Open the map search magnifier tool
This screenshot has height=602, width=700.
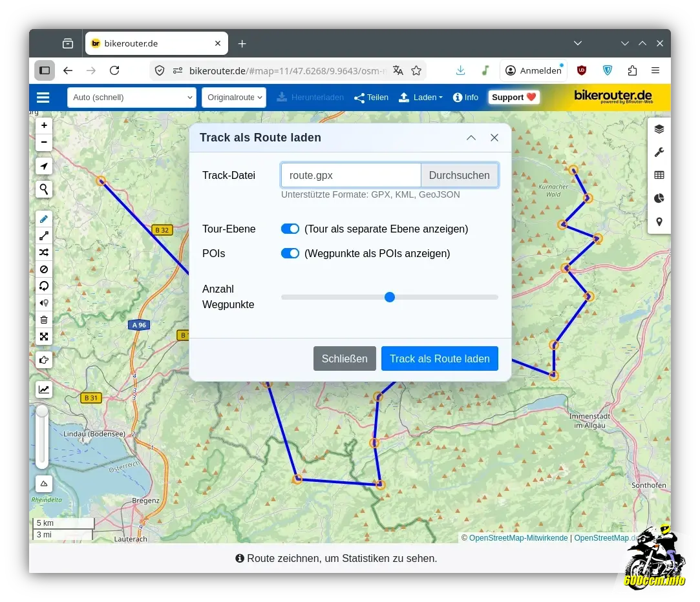pos(44,189)
